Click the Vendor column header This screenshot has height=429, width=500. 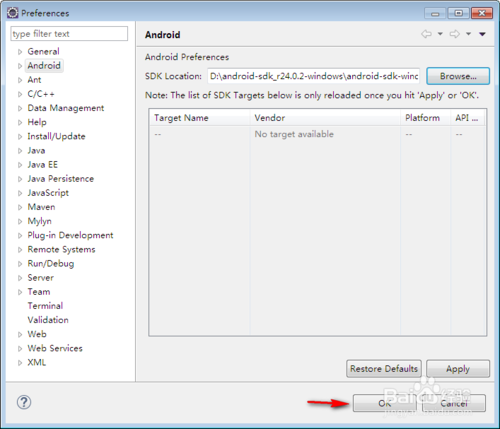pos(325,118)
